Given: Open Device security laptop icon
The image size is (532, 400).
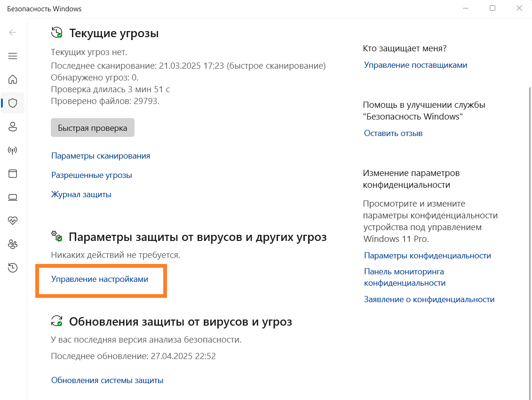Looking at the screenshot, I should coord(13,197).
